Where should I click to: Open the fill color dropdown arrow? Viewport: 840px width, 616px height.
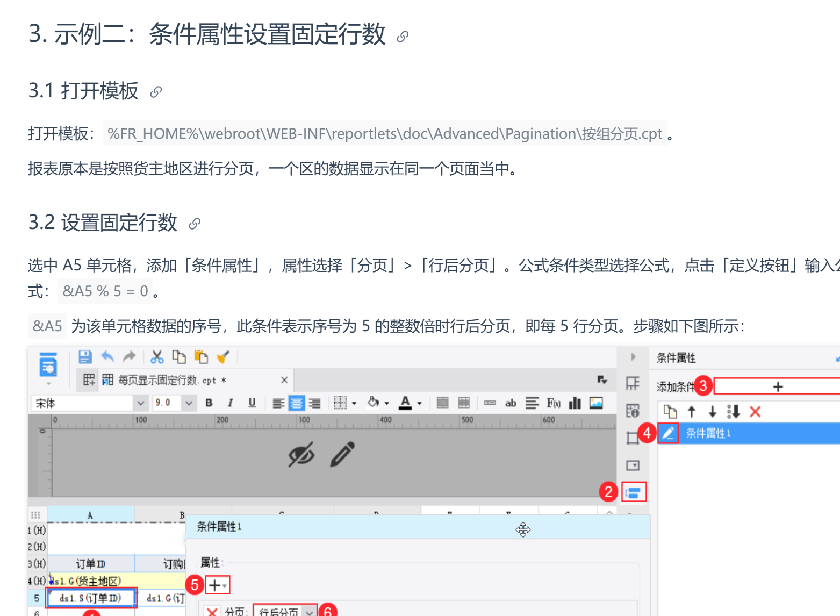[387, 403]
